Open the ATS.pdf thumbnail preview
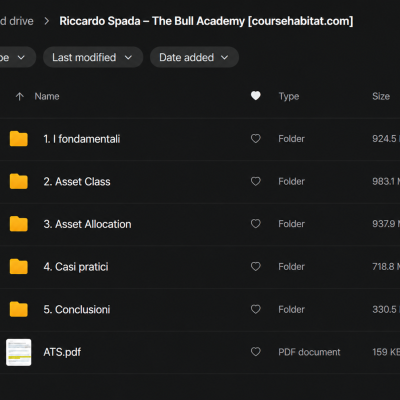 pyautogui.click(x=19, y=352)
